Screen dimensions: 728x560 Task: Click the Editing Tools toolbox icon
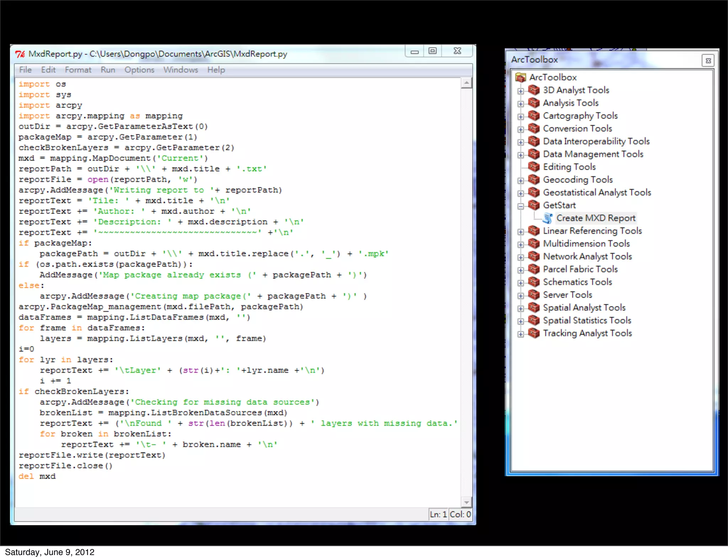[x=534, y=167]
